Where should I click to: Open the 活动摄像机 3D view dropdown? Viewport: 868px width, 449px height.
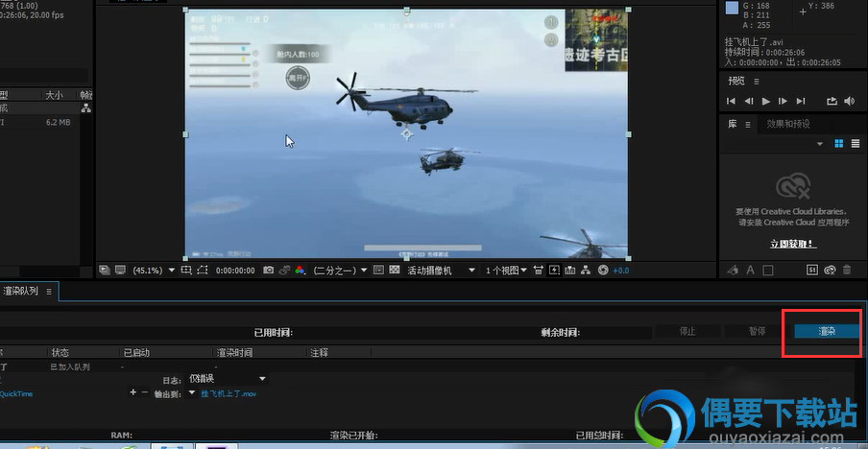coord(441,271)
